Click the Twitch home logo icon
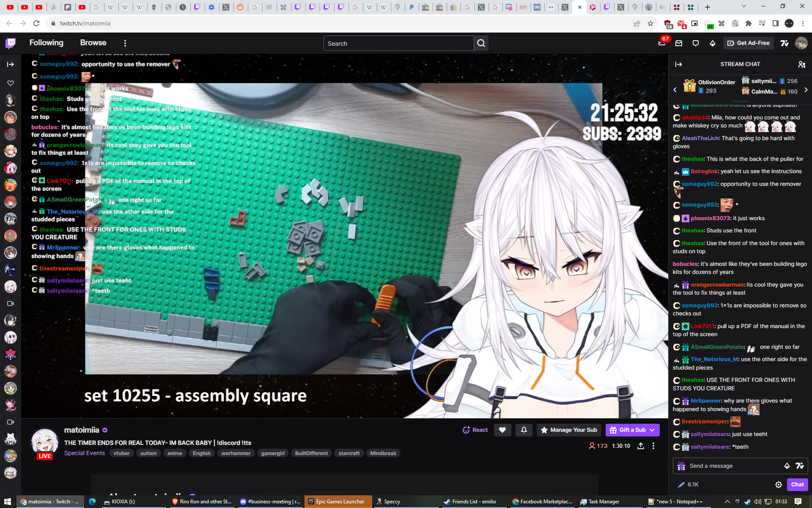Screen dimensions: 812x508 [x=11, y=43]
